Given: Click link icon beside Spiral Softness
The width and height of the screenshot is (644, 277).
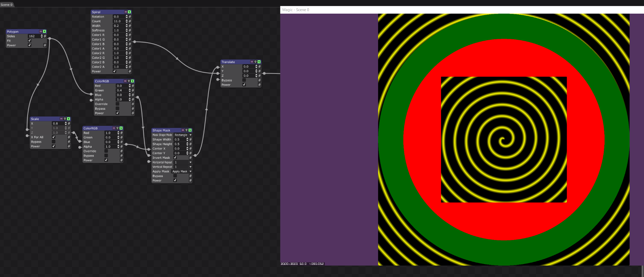Looking at the screenshot, I should [130, 30].
